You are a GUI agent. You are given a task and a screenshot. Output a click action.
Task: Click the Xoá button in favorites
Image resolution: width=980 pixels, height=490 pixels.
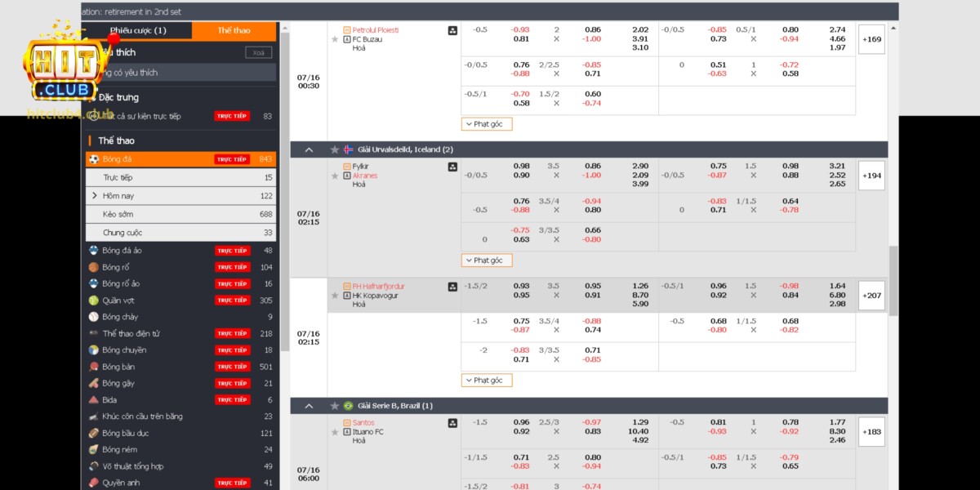258,52
